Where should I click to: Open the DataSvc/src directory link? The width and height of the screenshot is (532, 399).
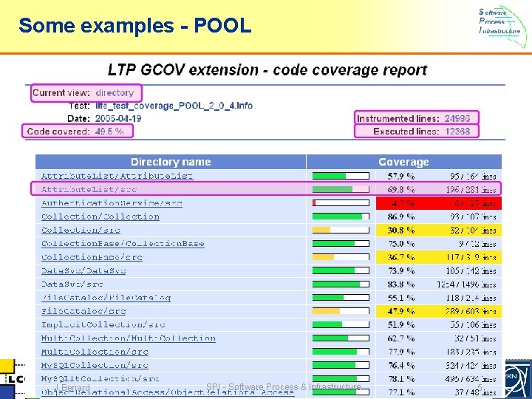(x=72, y=284)
